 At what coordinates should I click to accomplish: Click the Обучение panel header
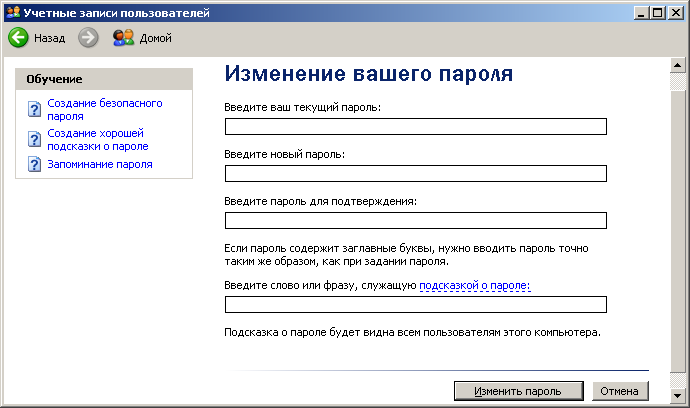click(104, 79)
